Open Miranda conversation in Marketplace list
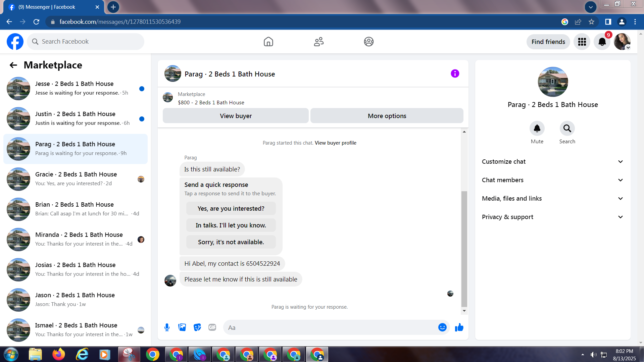The image size is (644, 362). point(76,240)
